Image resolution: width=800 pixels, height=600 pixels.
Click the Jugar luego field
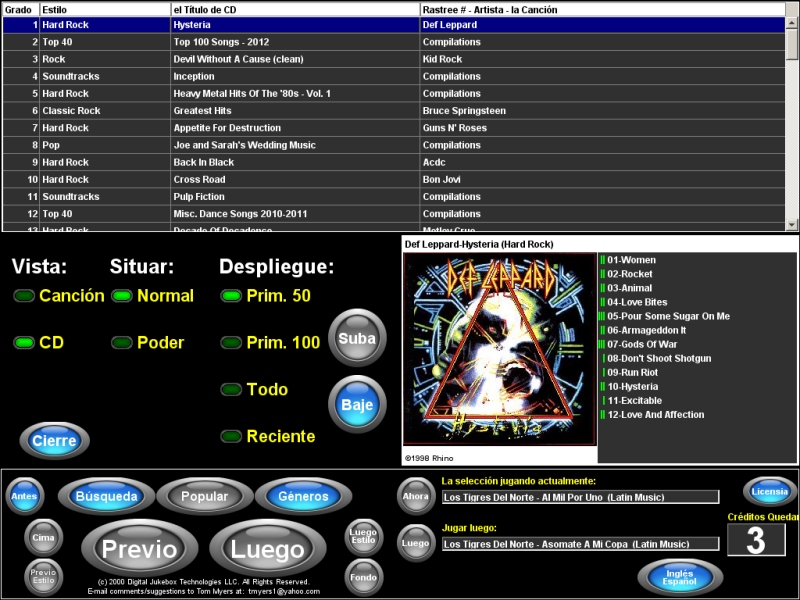(581, 544)
